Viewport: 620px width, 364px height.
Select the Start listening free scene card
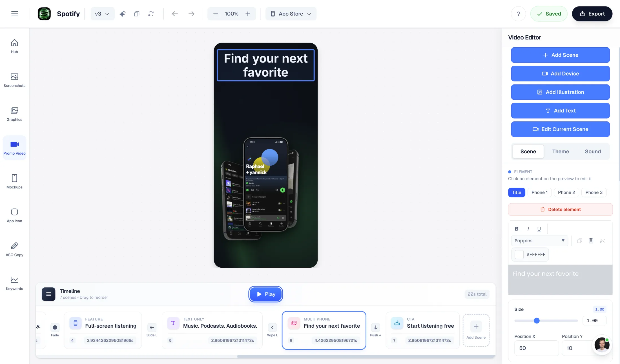click(422, 330)
